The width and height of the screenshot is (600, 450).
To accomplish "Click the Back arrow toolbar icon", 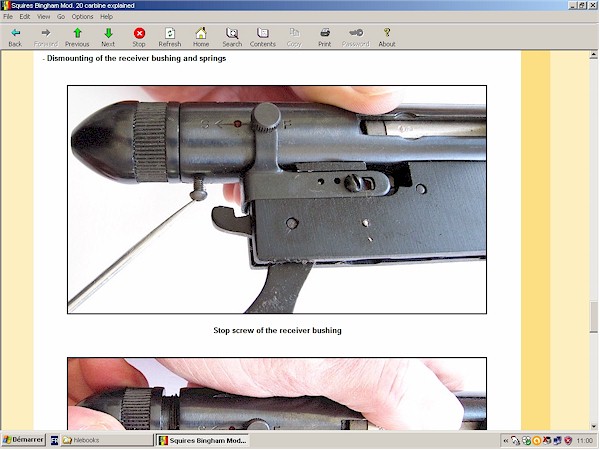I will tap(15, 33).
